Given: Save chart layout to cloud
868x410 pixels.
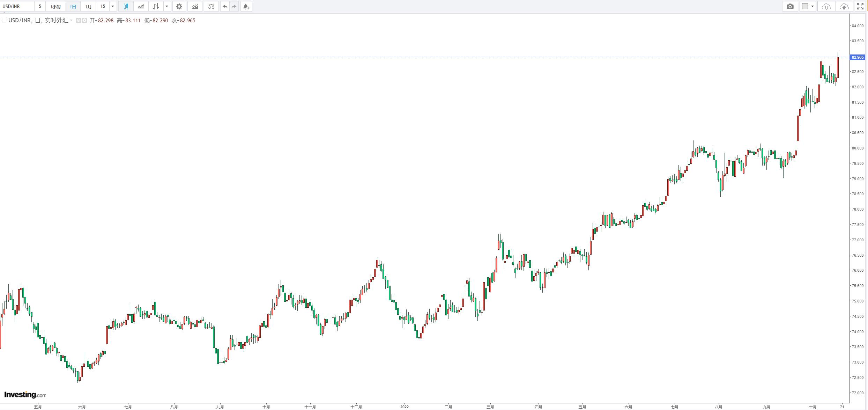Looking at the screenshot, I should 844,6.
